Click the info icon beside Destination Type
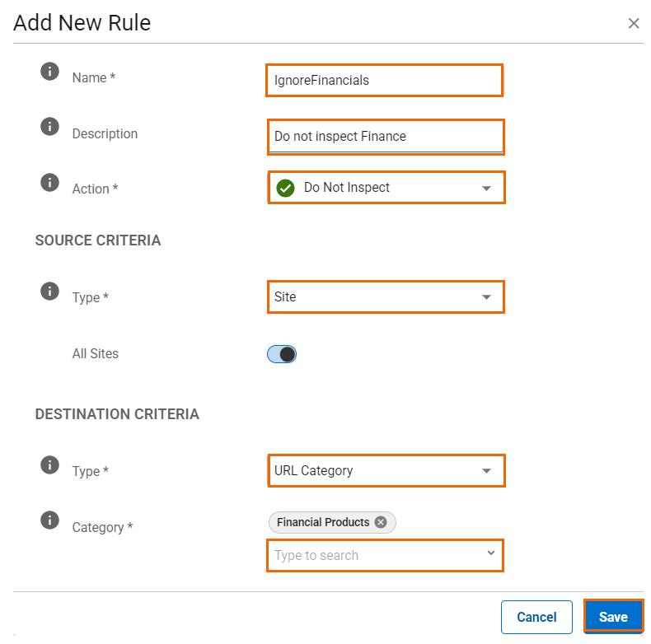The height and width of the screenshot is (644, 651). pos(49,464)
